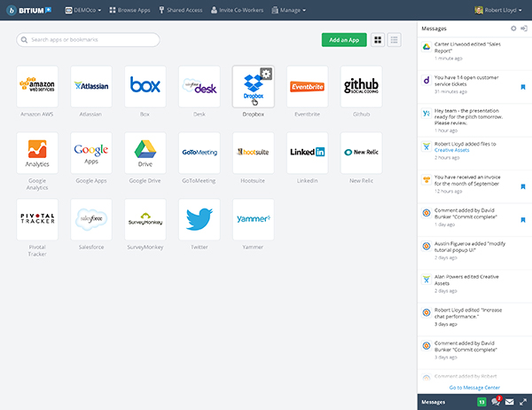The height and width of the screenshot is (410, 532).
Task: Launch Google Analytics app
Action: pyautogui.click(x=37, y=153)
